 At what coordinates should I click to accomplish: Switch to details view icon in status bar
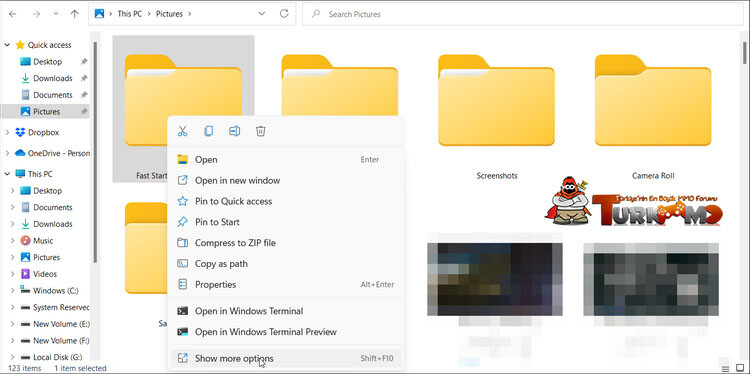pyautogui.click(x=726, y=368)
